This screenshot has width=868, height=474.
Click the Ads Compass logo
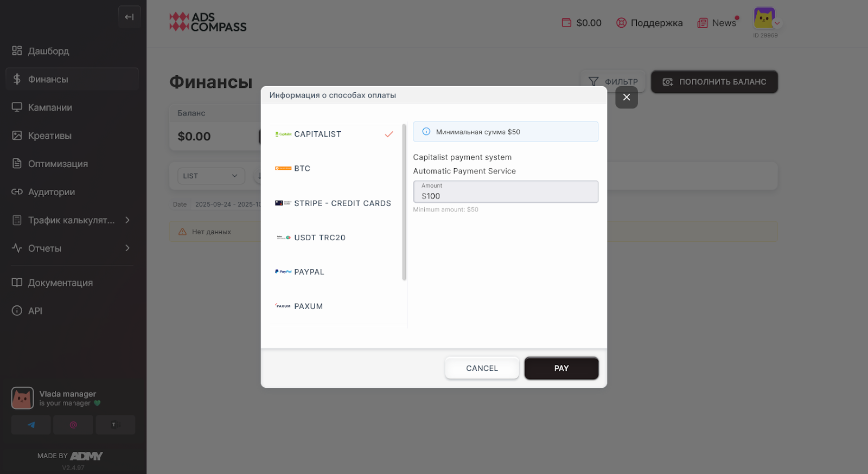click(208, 22)
